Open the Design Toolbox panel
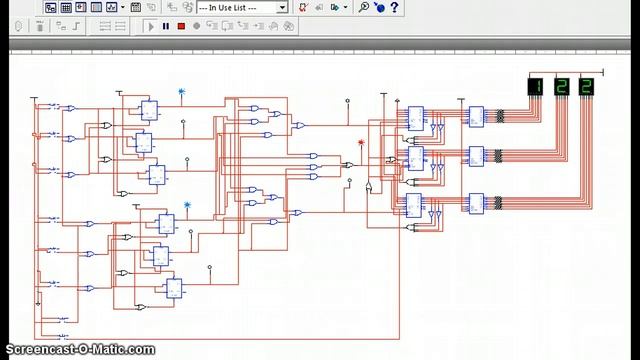640x360 pixels. (51, 7)
